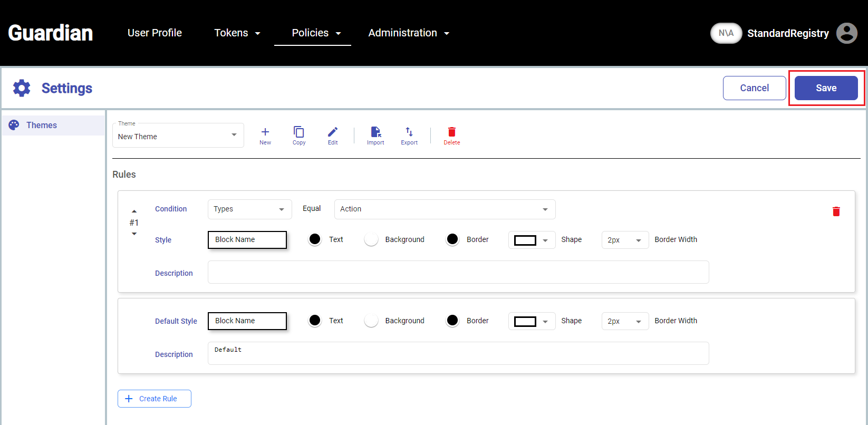Open the Theme selector dropdown

coord(178,136)
